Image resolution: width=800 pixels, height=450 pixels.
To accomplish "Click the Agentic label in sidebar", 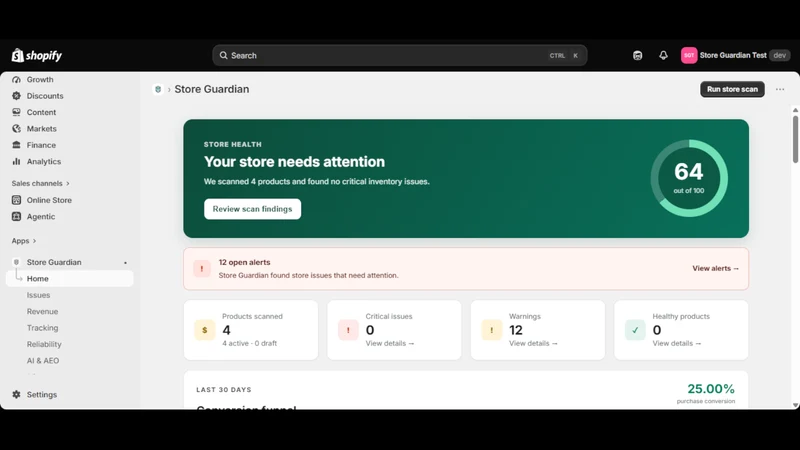I will point(41,216).
